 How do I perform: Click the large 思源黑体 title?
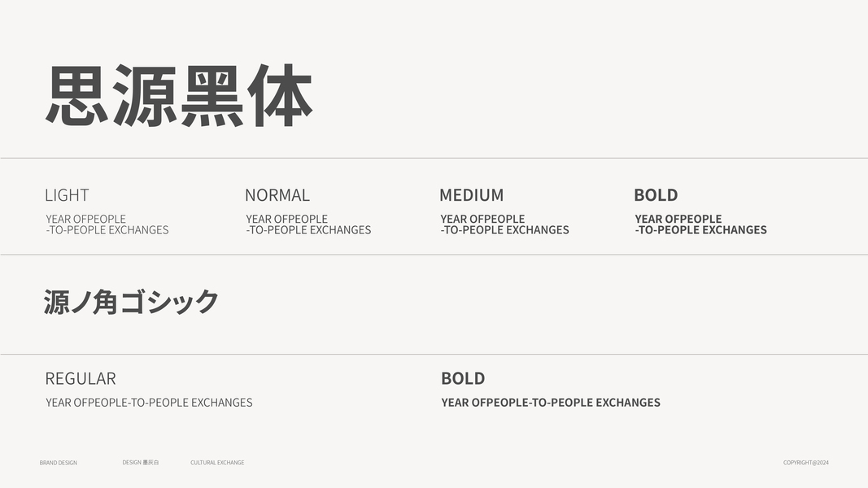click(x=179, y=96)
